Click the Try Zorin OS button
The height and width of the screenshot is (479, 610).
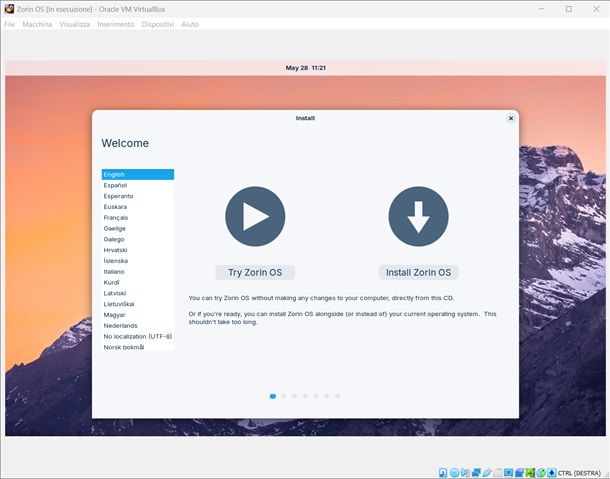tap(255, 272)
